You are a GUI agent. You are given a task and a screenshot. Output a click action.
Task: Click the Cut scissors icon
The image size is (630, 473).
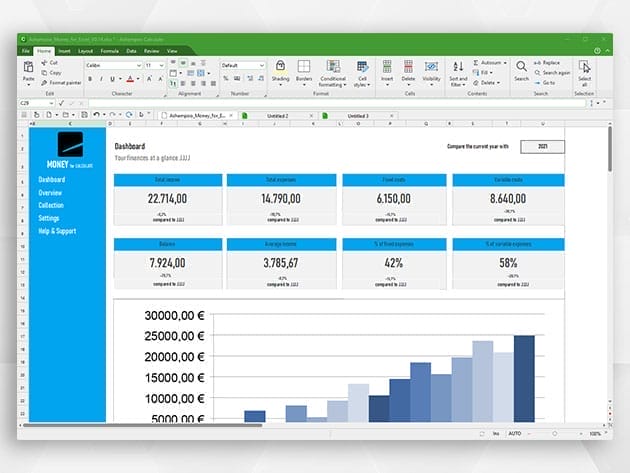[x=43, y=62]
